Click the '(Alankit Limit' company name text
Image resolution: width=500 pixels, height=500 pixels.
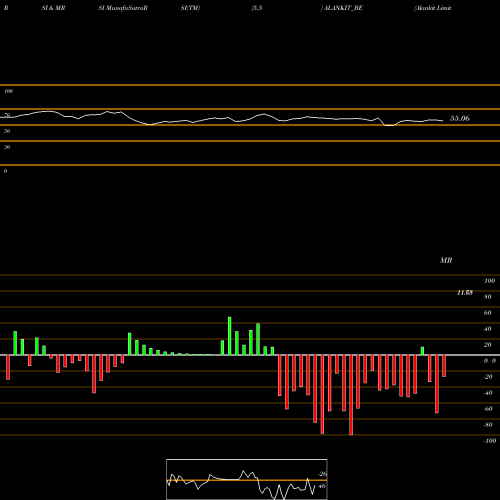(x=433, y=8)
